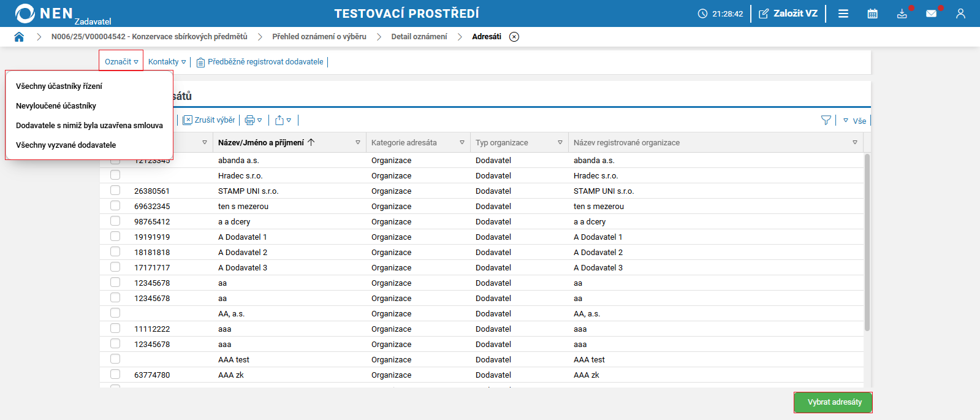
Task: Check the row for AAA test
Action: [x=115, y=359]
